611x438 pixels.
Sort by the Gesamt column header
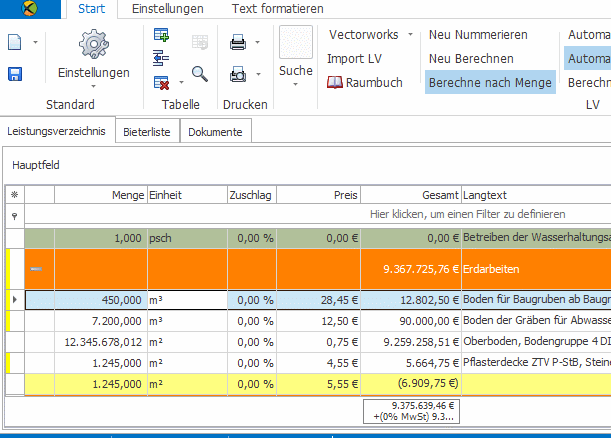pos(411,195)
